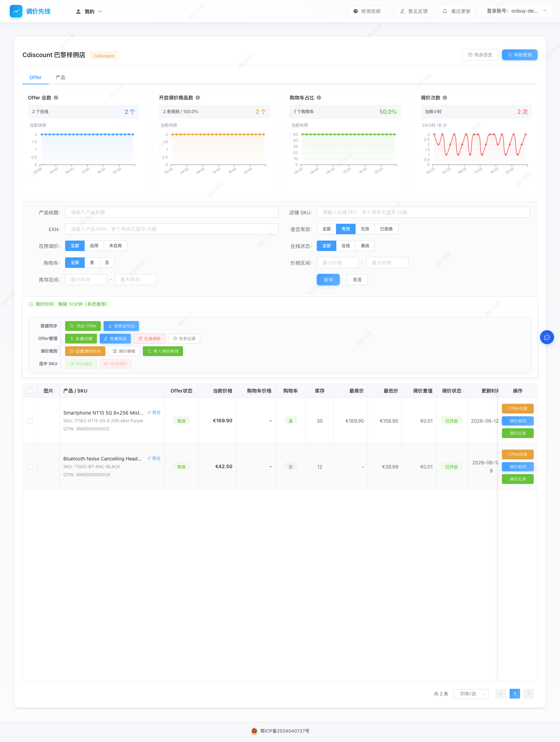Click 开启调价 toggle button

[81, 364]
